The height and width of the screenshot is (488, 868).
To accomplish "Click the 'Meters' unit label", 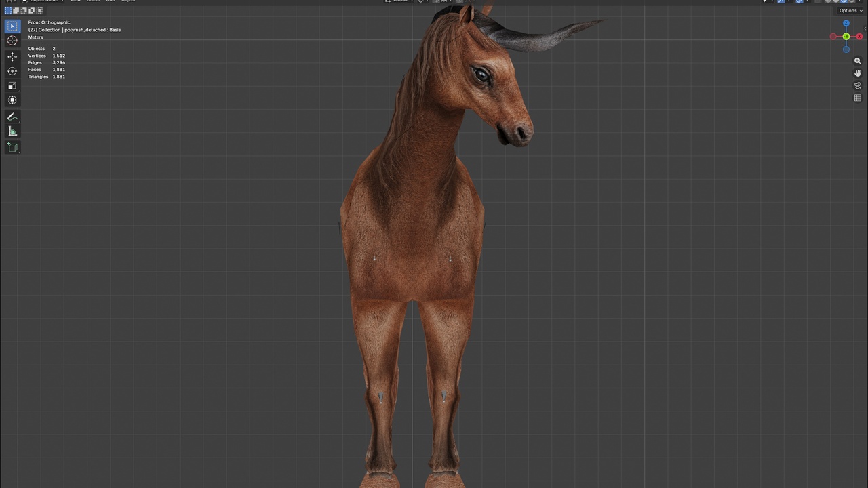I will click(35, 37).
